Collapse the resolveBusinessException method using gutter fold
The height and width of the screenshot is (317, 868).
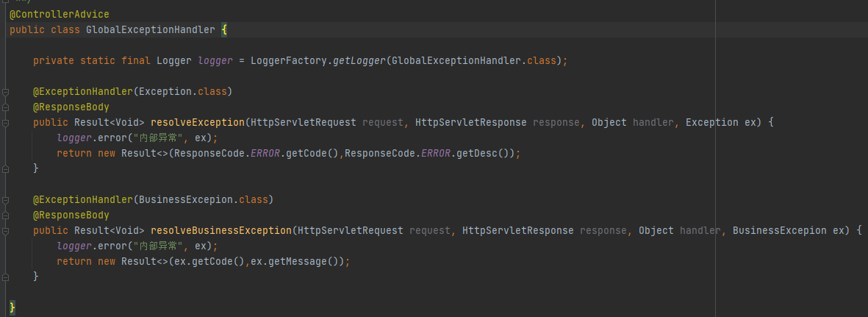[6, 231]
